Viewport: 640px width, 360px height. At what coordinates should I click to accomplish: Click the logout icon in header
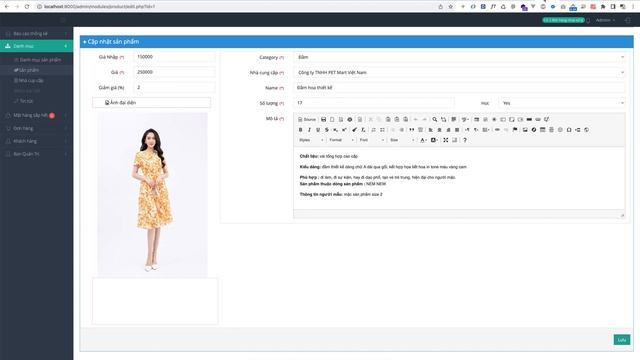pos(628,20)
